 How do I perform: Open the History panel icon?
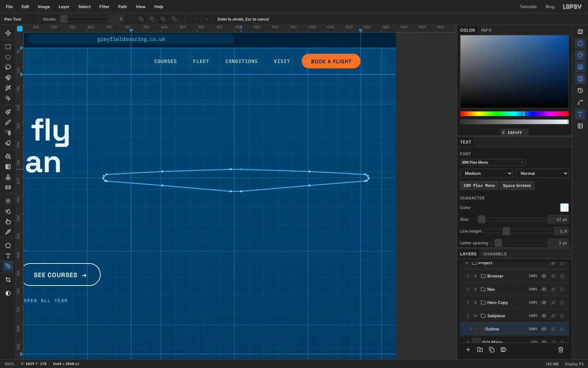(580, 91)
